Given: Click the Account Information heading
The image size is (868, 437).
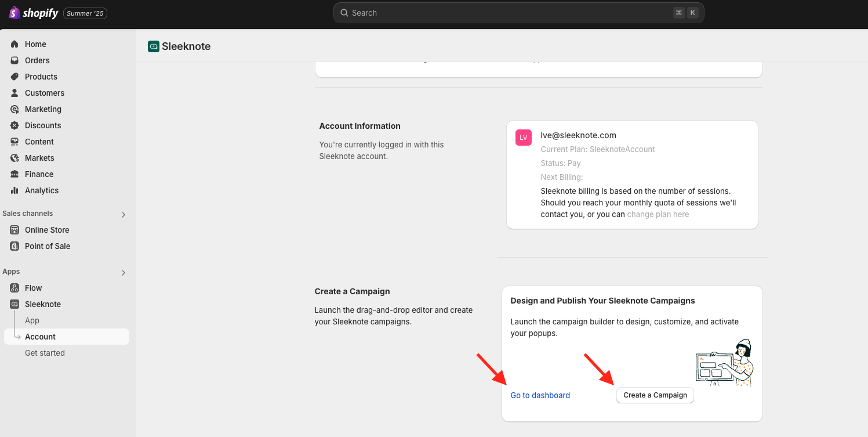Looking at the screenshot, I should pos(360,126).
